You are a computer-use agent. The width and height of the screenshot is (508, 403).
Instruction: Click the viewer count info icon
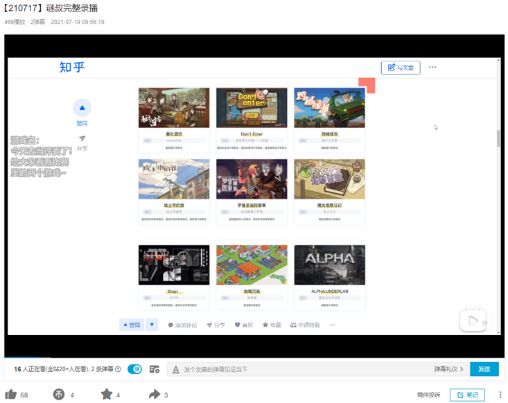118,369
